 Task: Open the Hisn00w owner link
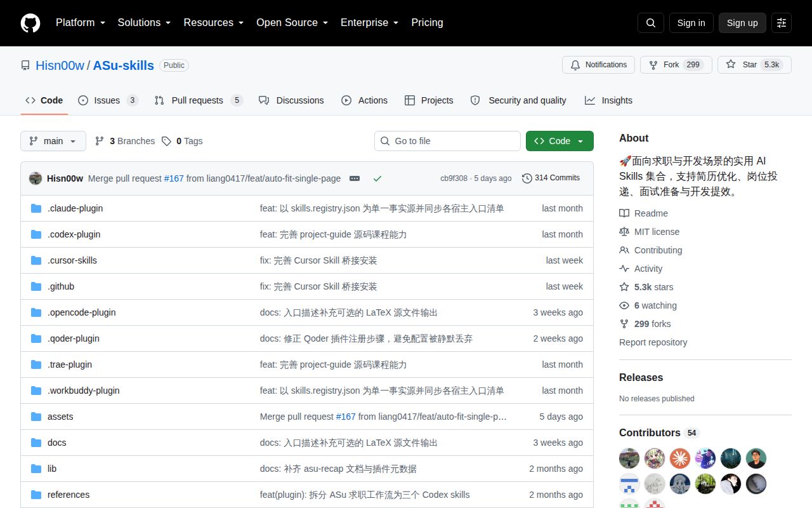[x=60, y=65]
